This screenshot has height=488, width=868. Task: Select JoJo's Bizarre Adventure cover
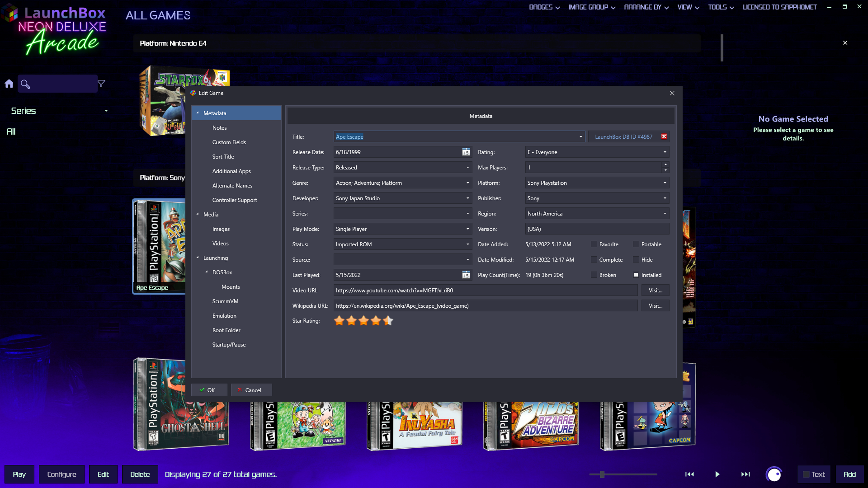point(531,426)
